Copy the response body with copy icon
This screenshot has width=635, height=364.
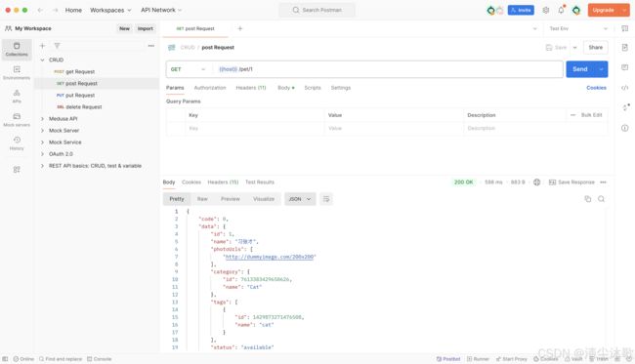click(587, 198)
